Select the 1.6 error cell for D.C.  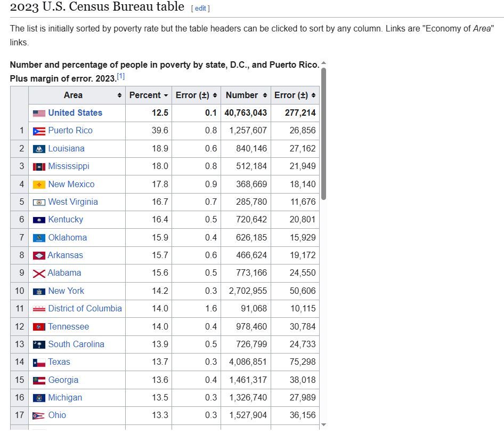196,309
